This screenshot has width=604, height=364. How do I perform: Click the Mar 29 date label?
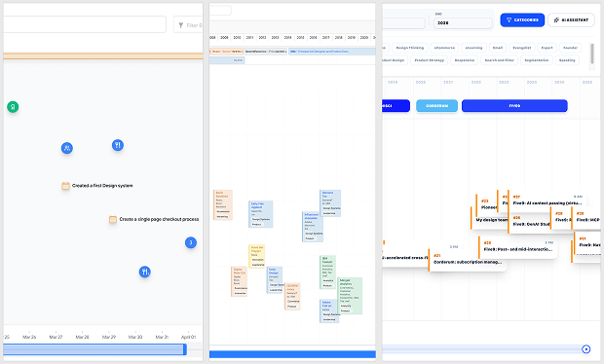pos(109,337)
